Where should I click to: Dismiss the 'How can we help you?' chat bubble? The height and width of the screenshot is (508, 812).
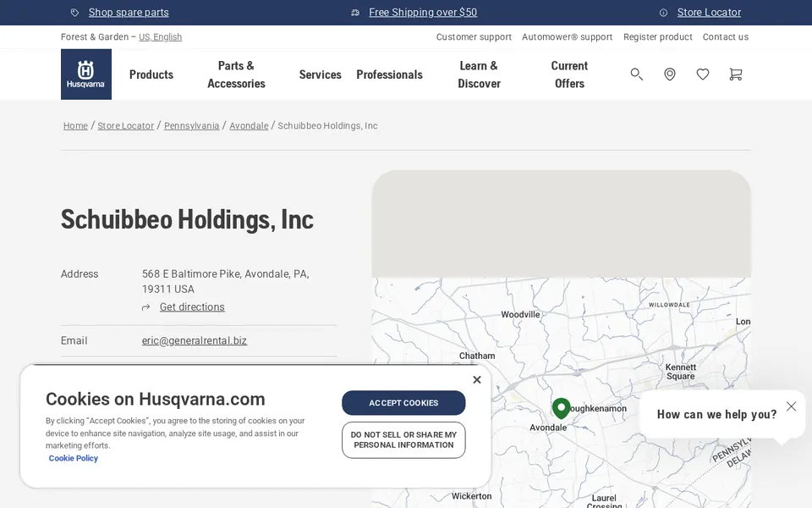[x=792, y=406]
